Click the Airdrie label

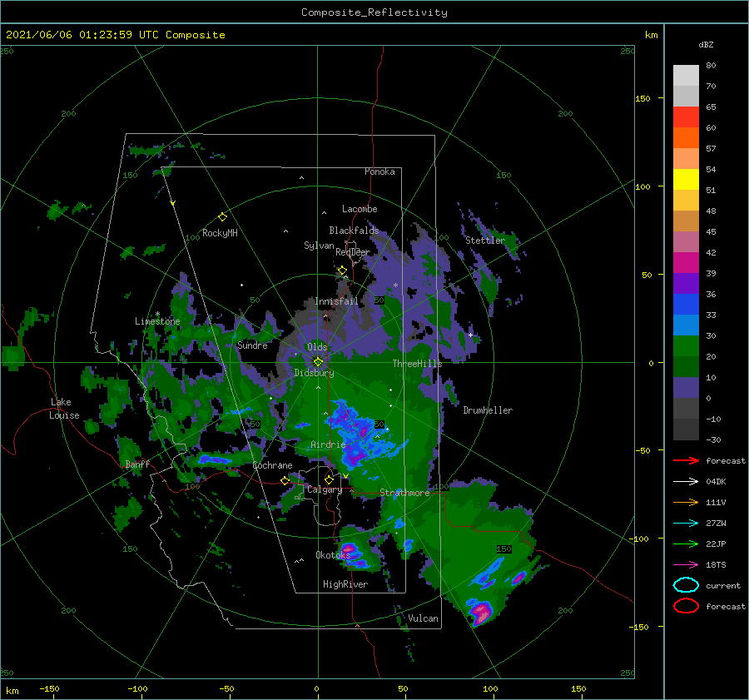pos(328,444)
